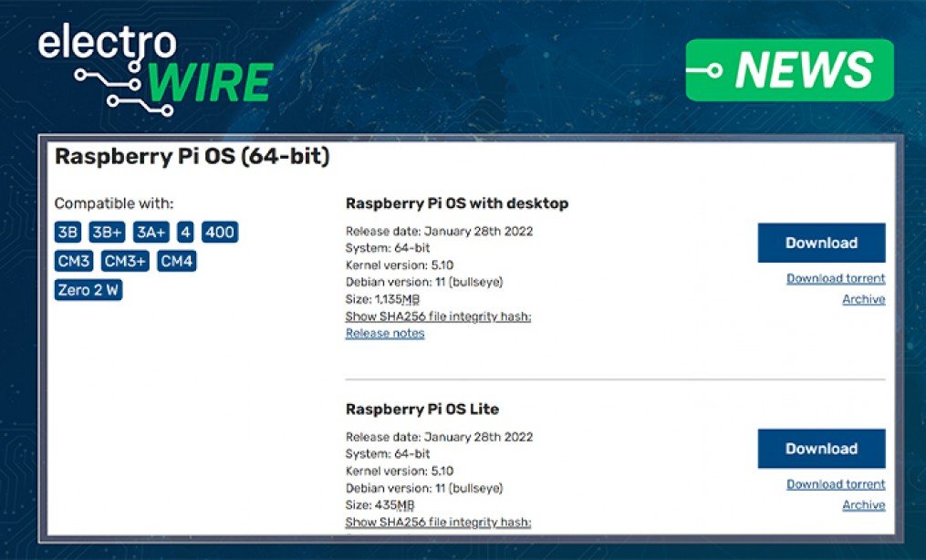Viewport: 926px width, 560px height.
Task: Open the Archive link for Lite version
Action: click(864, 504)
